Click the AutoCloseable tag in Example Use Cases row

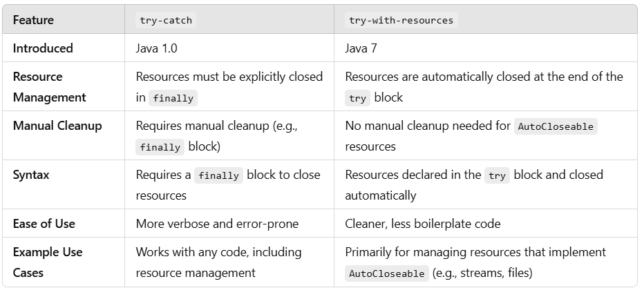[x=387, y=273]
